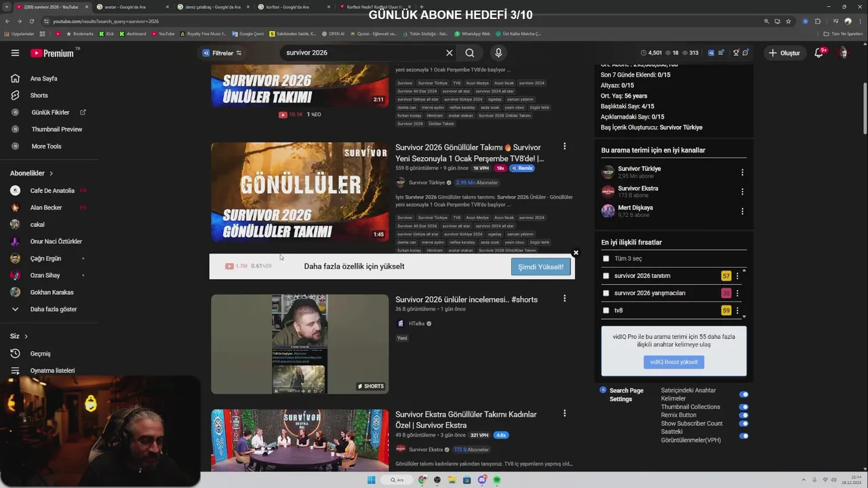
Task: Open Spotify from the Windows taskbar
Action: (x=497, y=480)
